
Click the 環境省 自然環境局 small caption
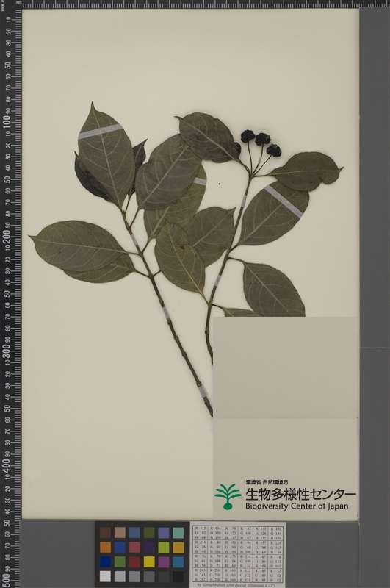click(x=267, y=482)
